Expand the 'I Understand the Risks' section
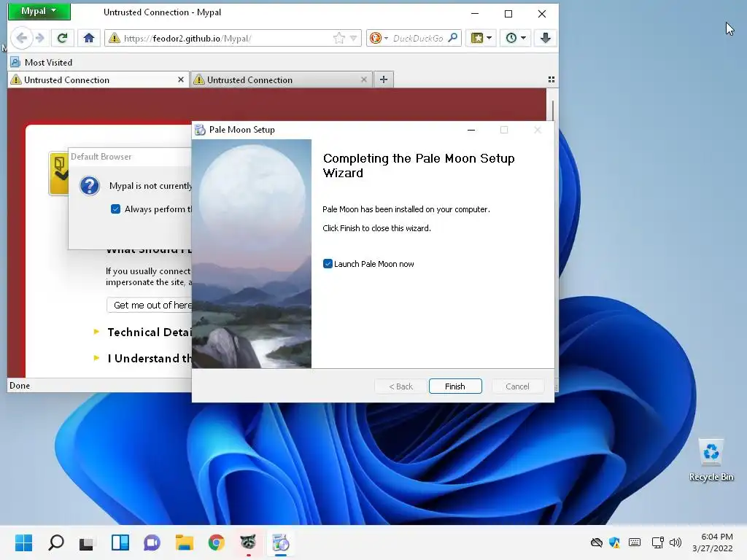 143,359
